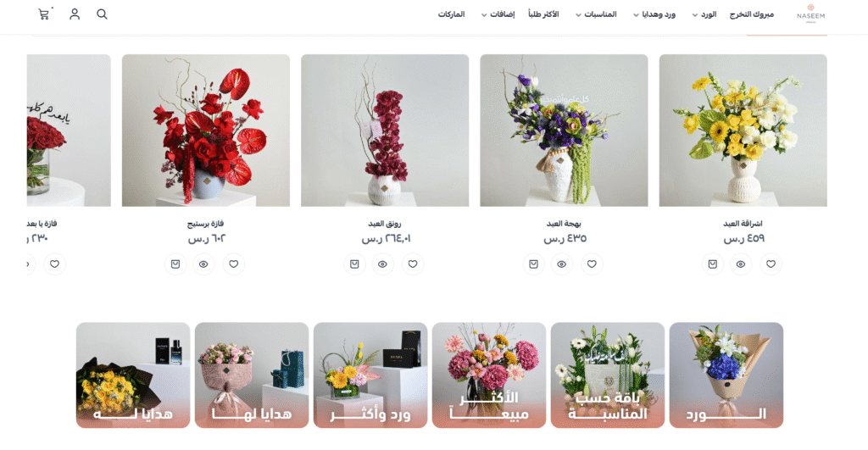Open the الماركات menu item
This screenshot has width=868, height=450.
pyautogui.click(x=451, y=14)
